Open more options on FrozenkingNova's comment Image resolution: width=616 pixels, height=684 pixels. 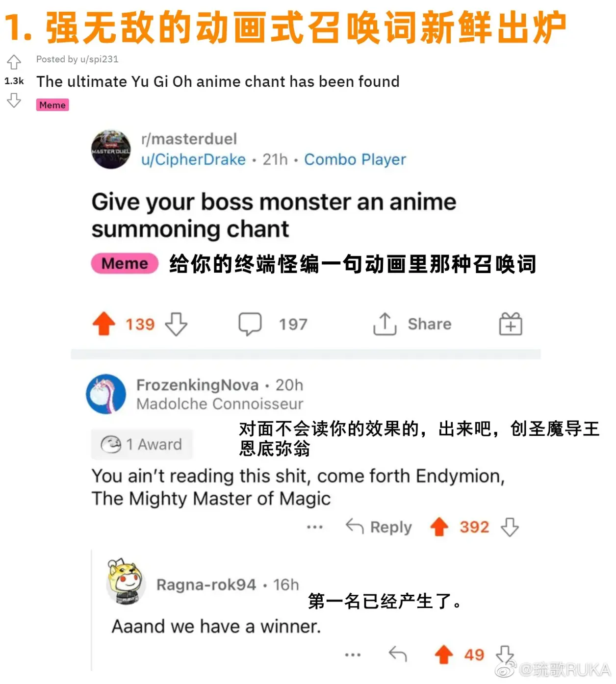pos(314,527)
